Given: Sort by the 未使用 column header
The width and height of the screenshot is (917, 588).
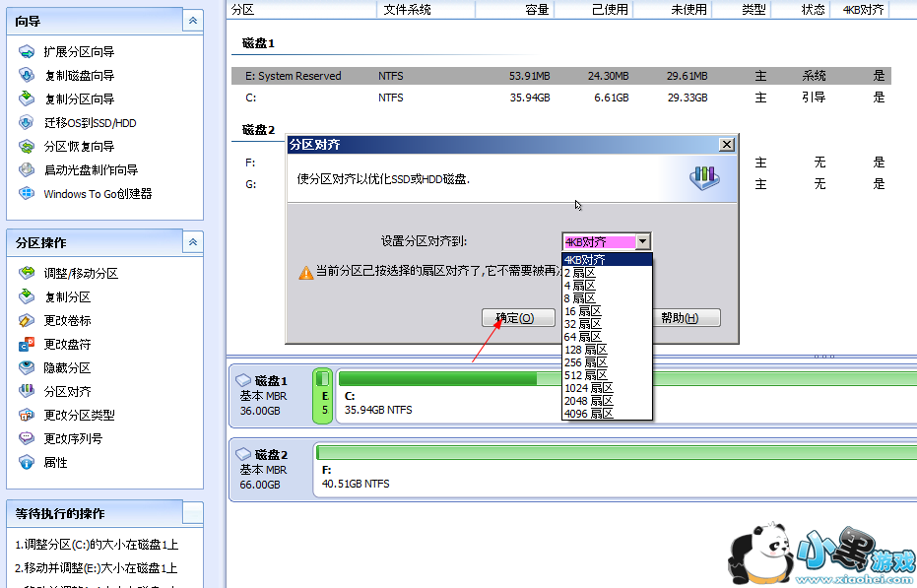Looking at the screenshot, I should (673, 10).
